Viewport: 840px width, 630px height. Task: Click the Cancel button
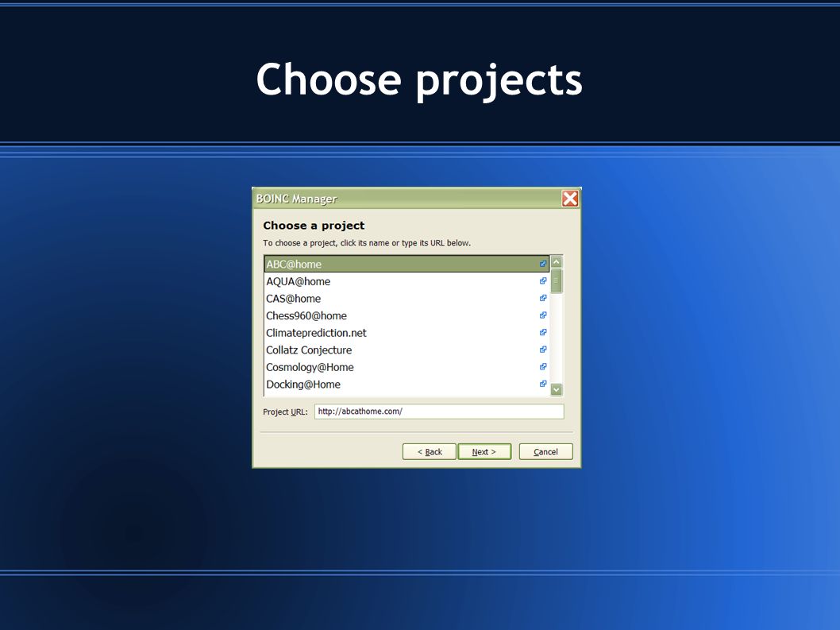545,451
